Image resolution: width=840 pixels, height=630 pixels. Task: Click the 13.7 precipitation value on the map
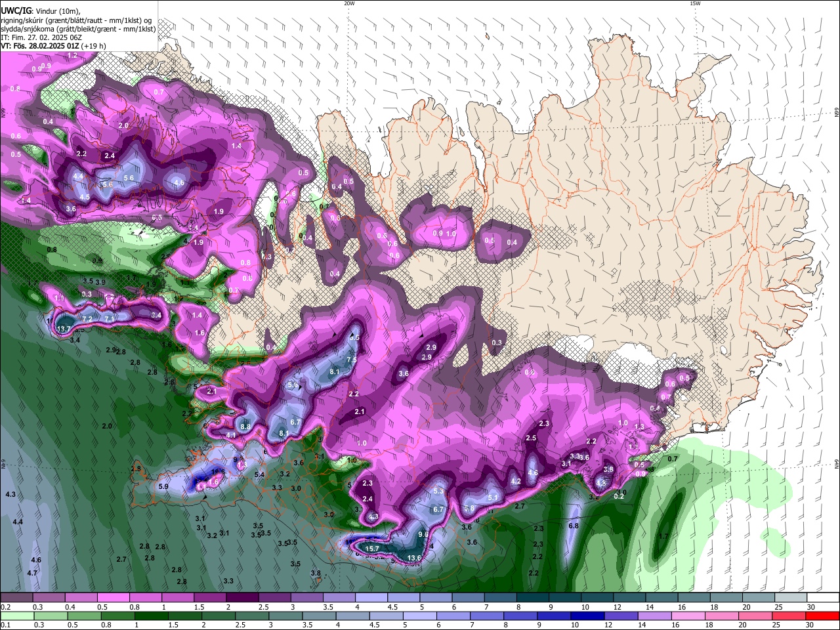pyautogui.click(x=64, y=329)
